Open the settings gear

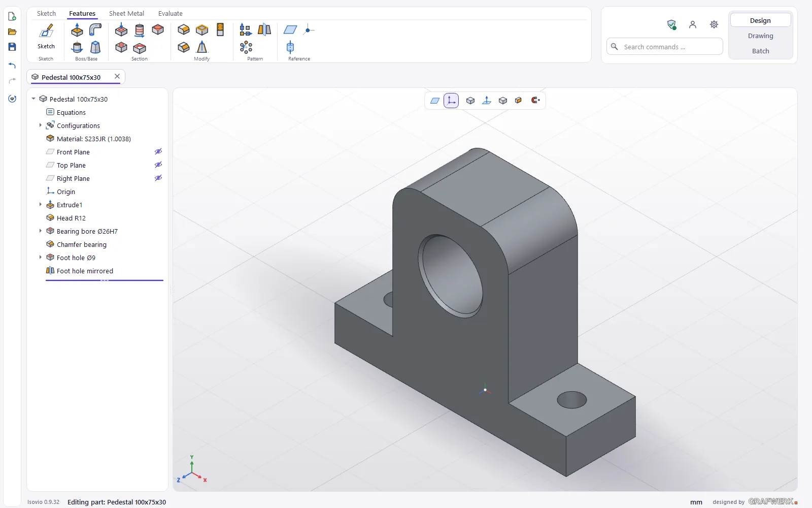(714, 24)
